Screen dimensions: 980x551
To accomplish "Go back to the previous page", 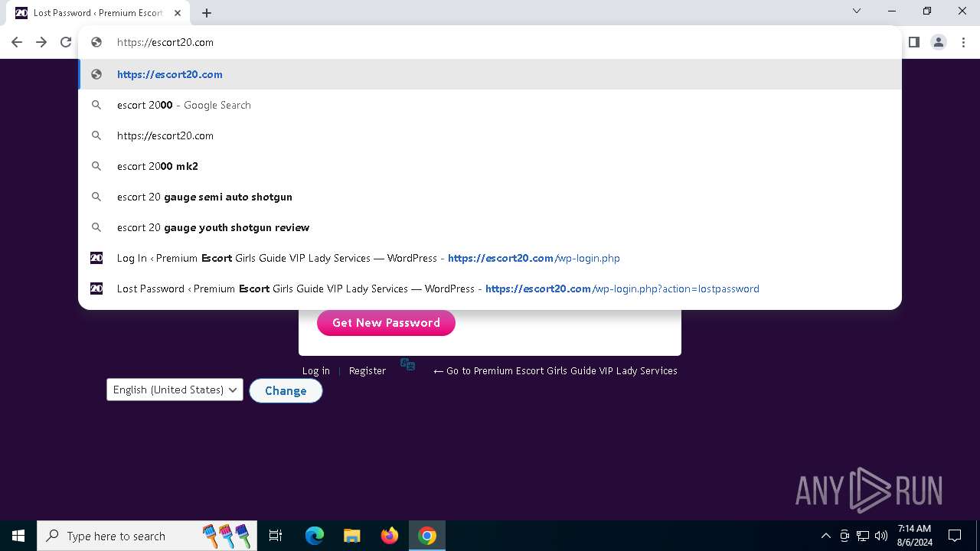I will pyautogui.click(x=17, y=42).
